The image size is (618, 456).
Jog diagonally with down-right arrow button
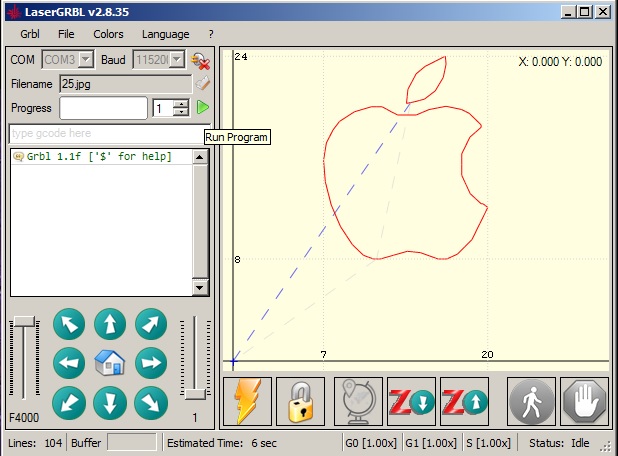point(149,401)
